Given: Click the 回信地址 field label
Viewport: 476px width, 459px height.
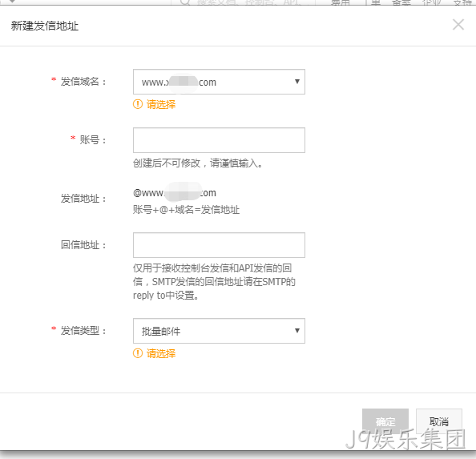Looking at the screenshot, I should (83, 245).
